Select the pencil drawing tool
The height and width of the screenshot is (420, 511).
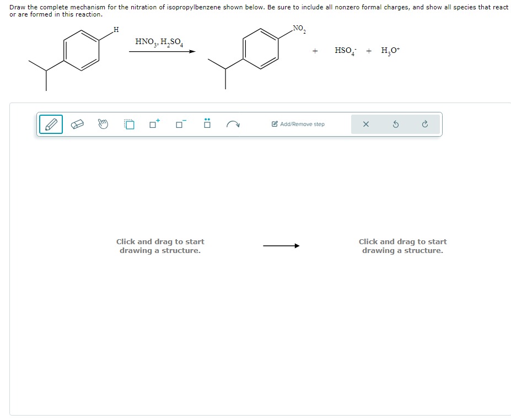tap(50, 124)
